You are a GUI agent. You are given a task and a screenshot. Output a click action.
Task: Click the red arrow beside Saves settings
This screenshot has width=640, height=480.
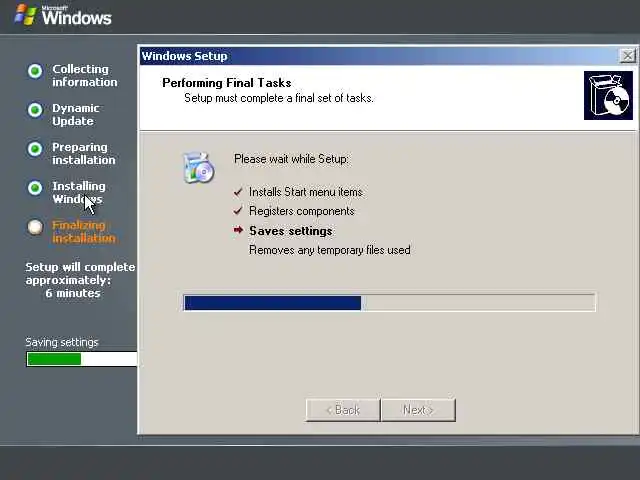click(x=238, y=230)
